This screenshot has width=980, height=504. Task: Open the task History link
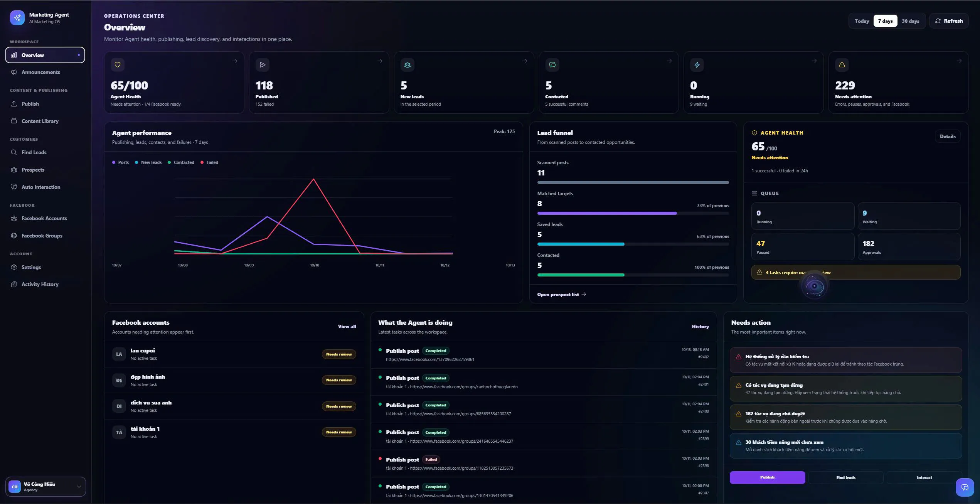click(700, 326)
